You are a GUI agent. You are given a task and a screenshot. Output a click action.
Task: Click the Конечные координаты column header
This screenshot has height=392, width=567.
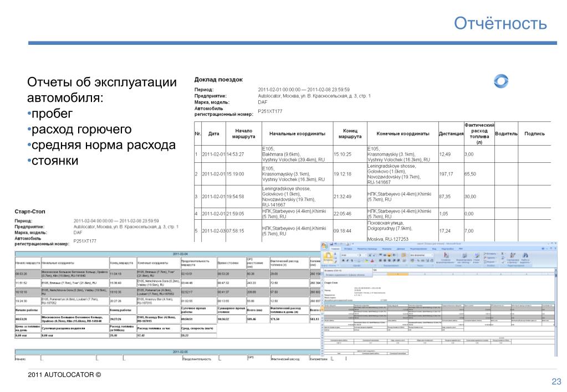403,133
